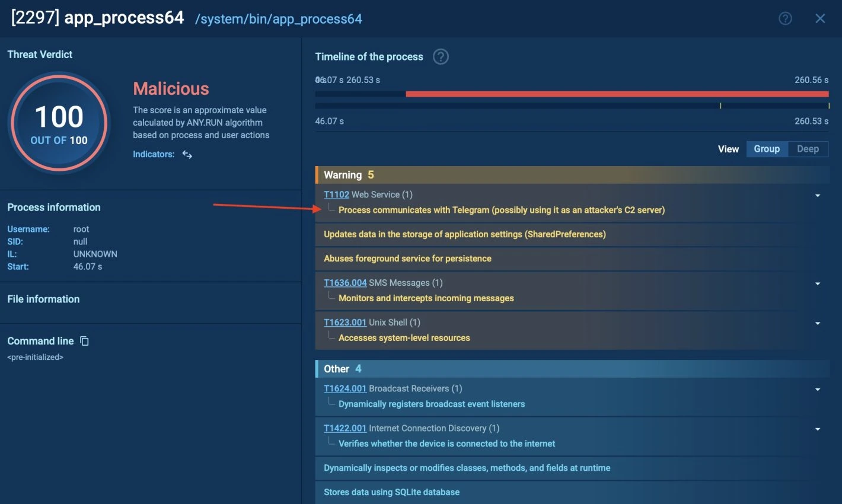
Task: Click the Timeline of the process help icon
Action: [441, 57]
